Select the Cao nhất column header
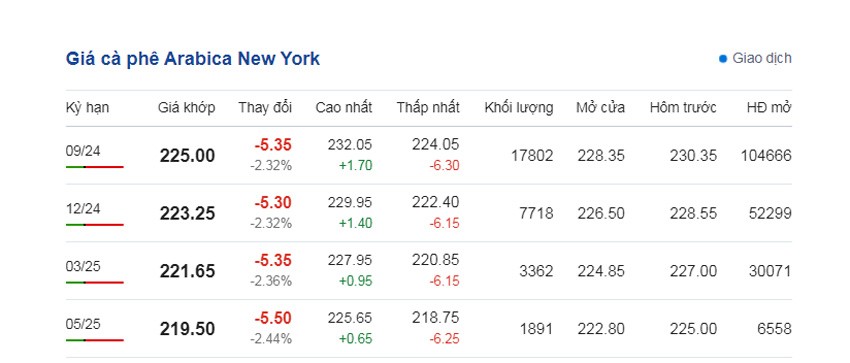The width and height of the screenshot is (850, 363). click(344, 108)
